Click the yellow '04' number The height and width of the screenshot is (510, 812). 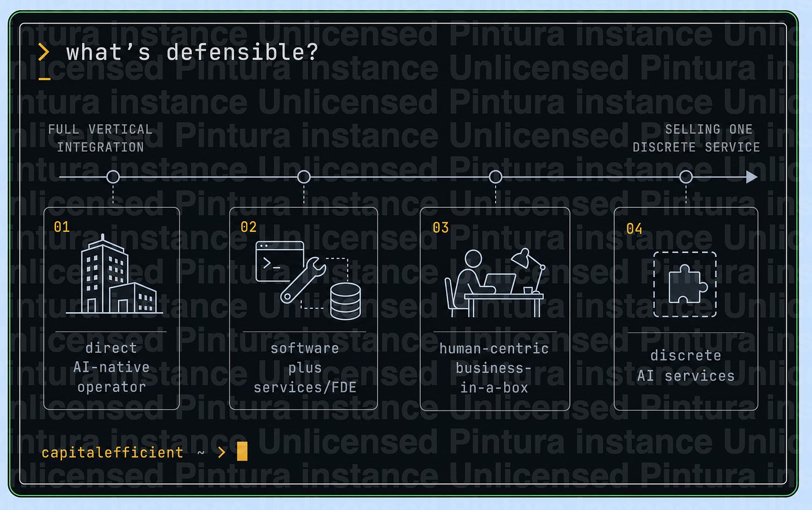click(x=634, y=229)
